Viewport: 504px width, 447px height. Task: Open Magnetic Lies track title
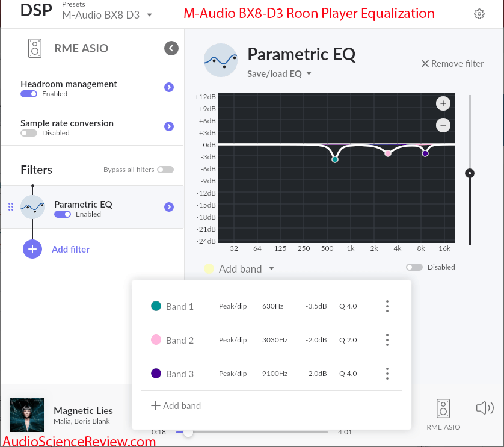pos(83,411)
